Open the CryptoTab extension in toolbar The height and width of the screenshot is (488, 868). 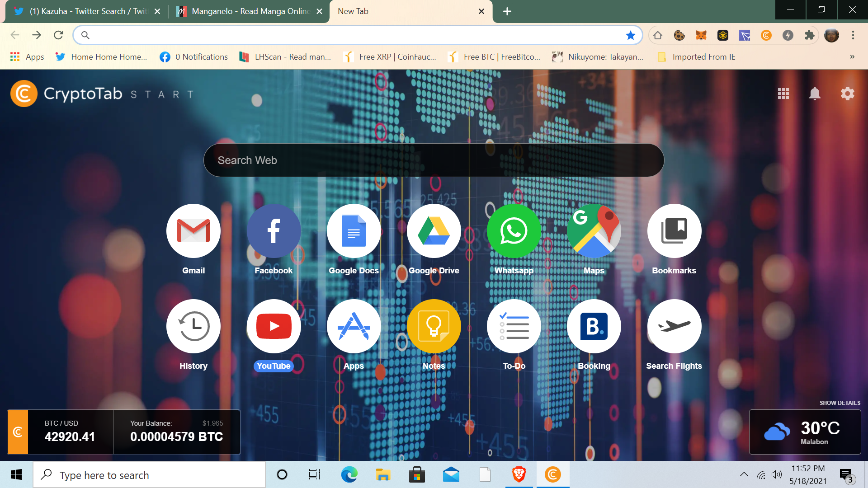(766, 35)
